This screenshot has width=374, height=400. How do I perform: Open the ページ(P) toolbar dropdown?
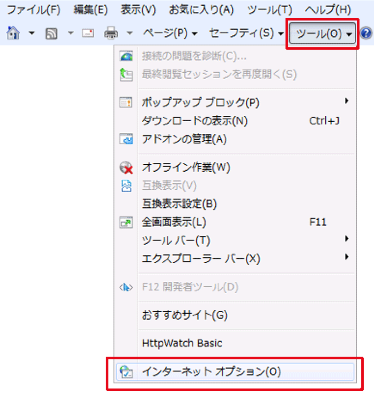170,33
